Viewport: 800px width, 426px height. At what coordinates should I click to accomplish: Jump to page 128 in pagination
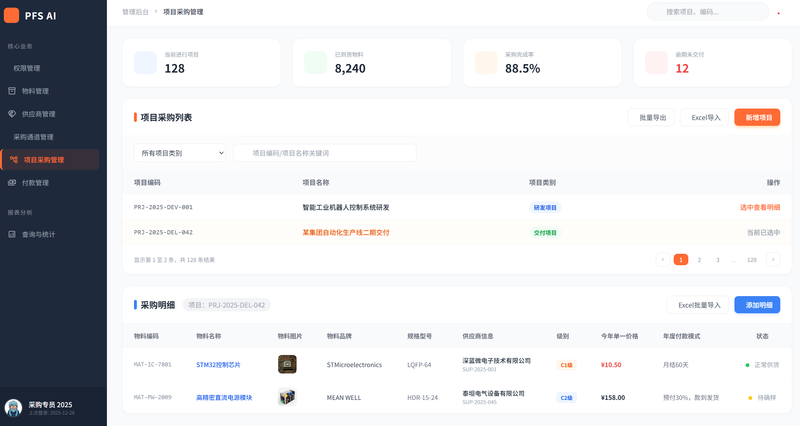[752, 260]
